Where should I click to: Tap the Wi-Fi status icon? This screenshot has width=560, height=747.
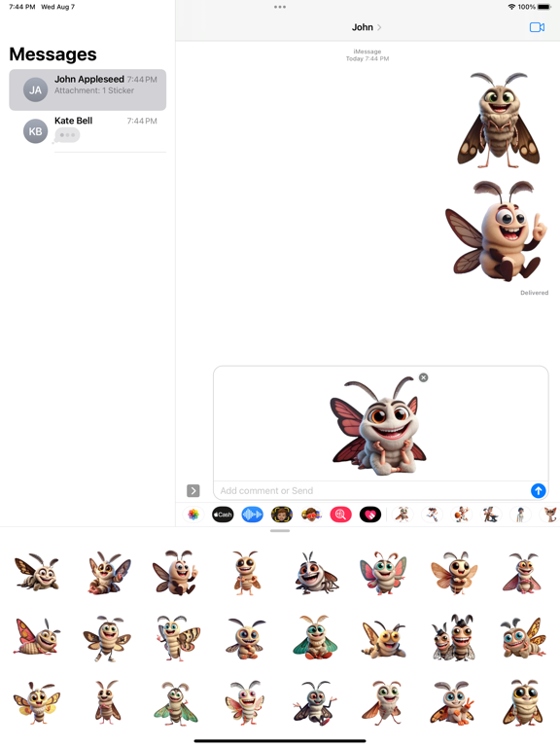512,7
